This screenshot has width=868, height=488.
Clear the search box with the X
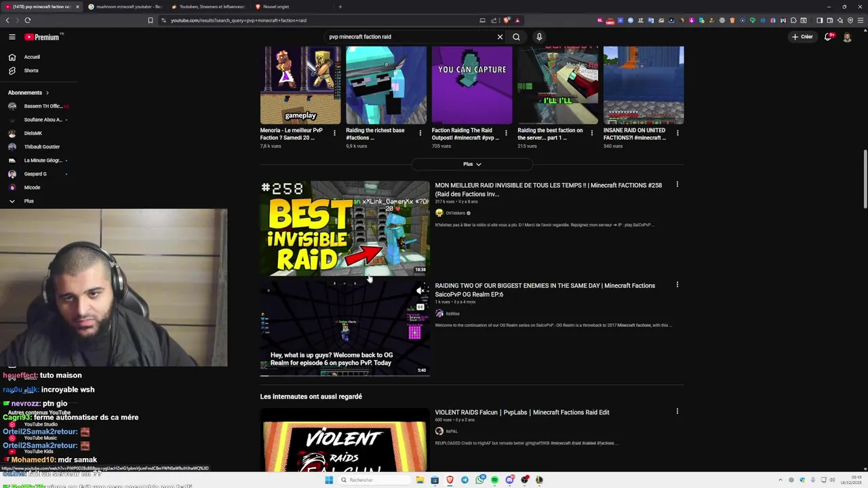[500, 37]
